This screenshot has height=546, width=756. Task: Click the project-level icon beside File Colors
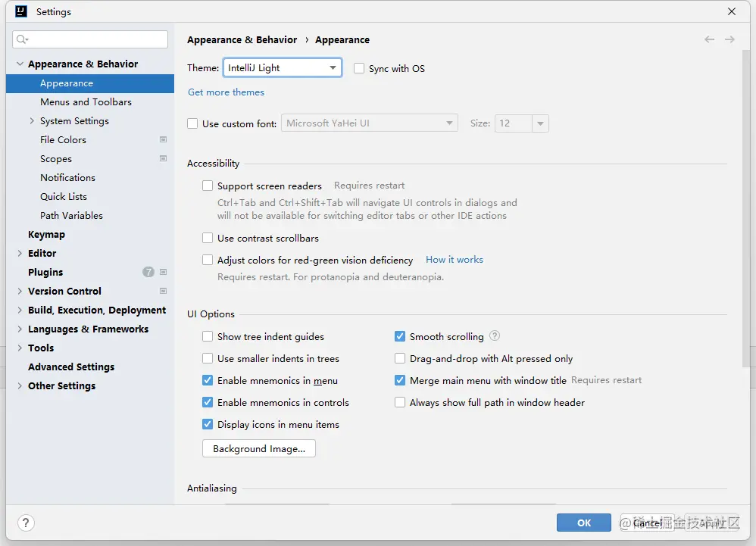[164, 140]
